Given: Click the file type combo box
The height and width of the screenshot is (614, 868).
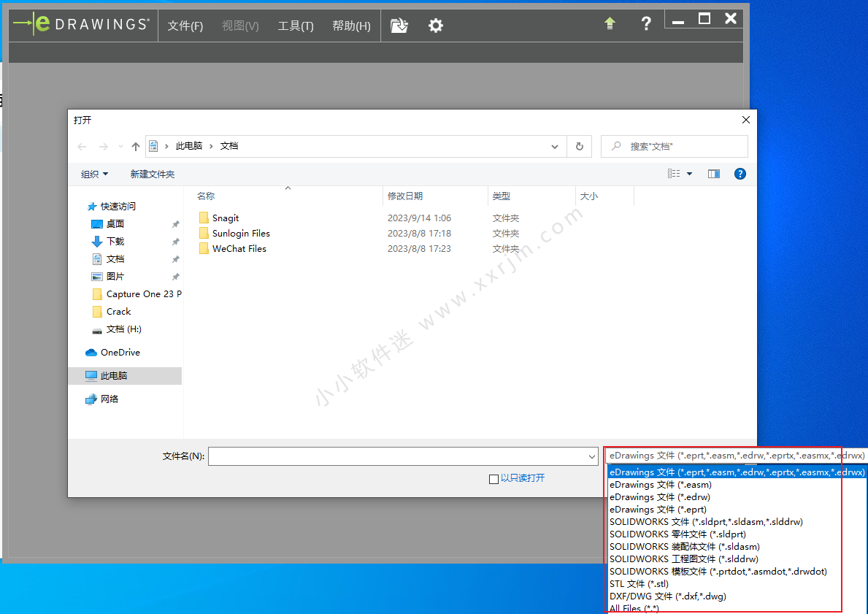Looking at the screenshot, I should [x=736, y=455].
